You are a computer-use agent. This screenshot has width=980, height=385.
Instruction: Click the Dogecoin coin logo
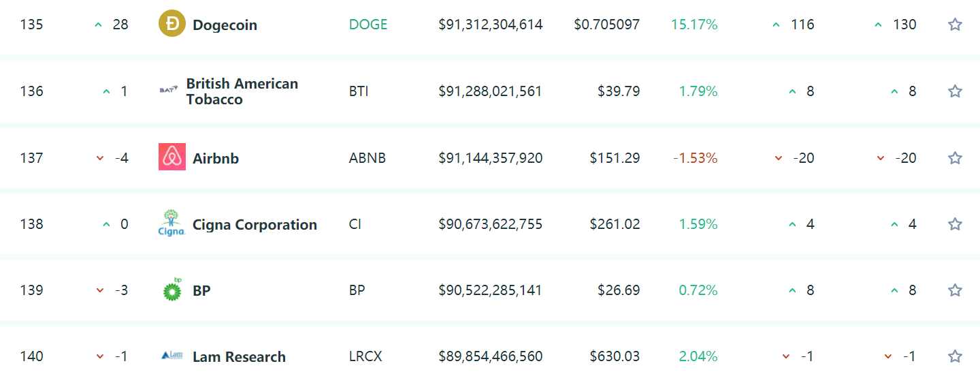point(172,24)
